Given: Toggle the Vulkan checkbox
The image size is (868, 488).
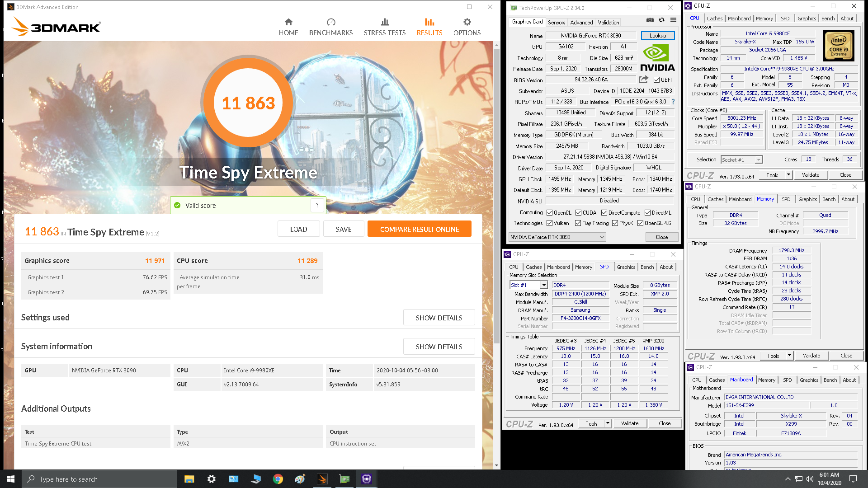Looking at the screenshot, I should 549,223.
